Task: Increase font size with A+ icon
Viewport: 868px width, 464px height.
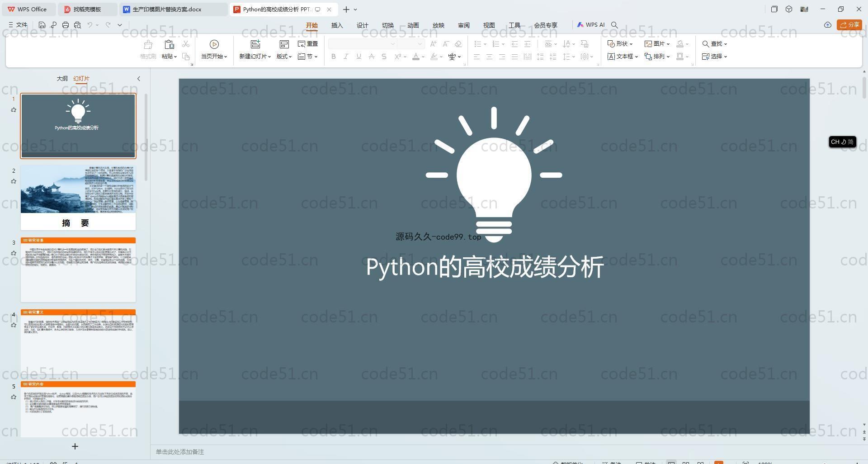Action: point(433,44)
